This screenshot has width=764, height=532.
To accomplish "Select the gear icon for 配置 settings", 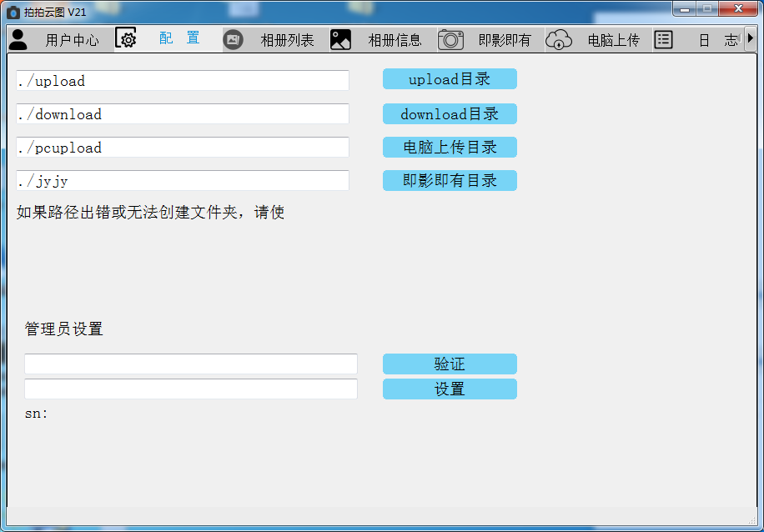I will tap(127, 38).
